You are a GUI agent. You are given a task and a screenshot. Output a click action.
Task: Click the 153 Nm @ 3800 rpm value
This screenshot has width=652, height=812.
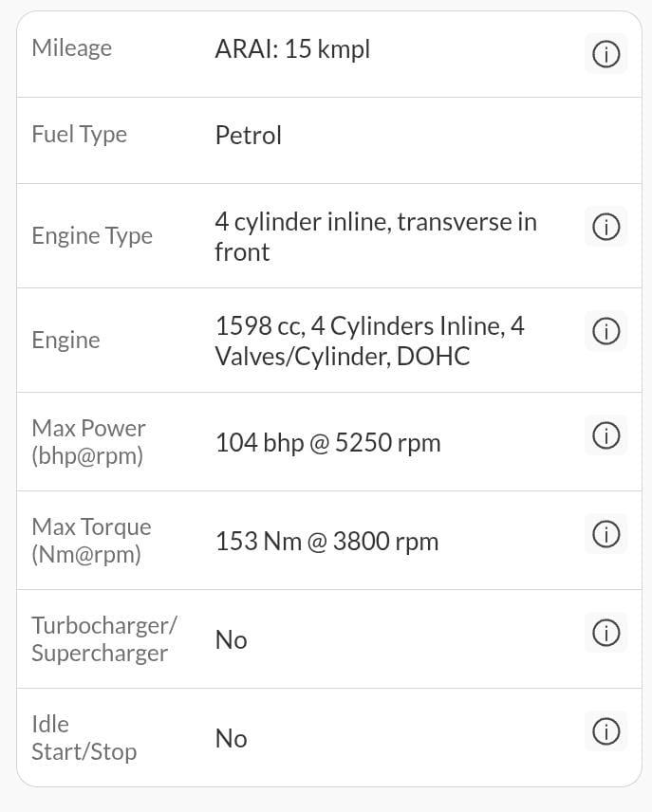pyautogui.click(x=326, y=542)
